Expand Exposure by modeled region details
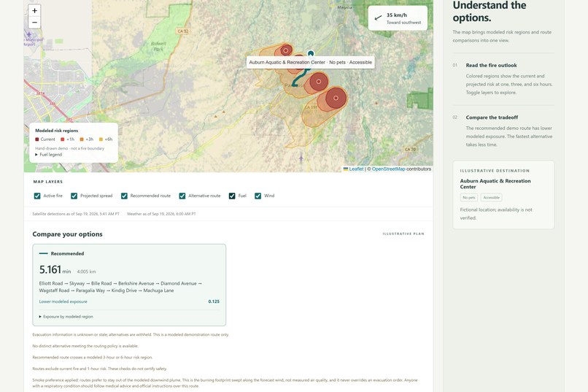This screenshot has width=588, height=392. tap(66, 317)
